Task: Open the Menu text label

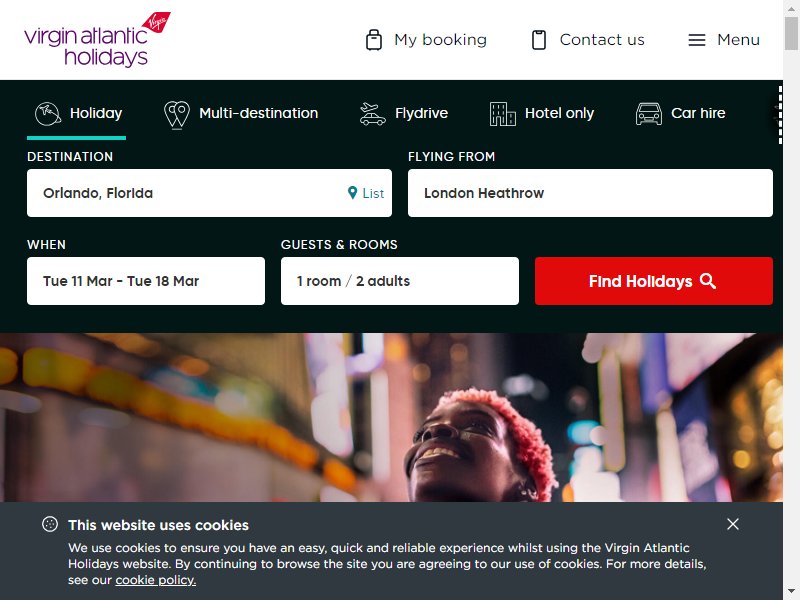Action: point(738,40)
